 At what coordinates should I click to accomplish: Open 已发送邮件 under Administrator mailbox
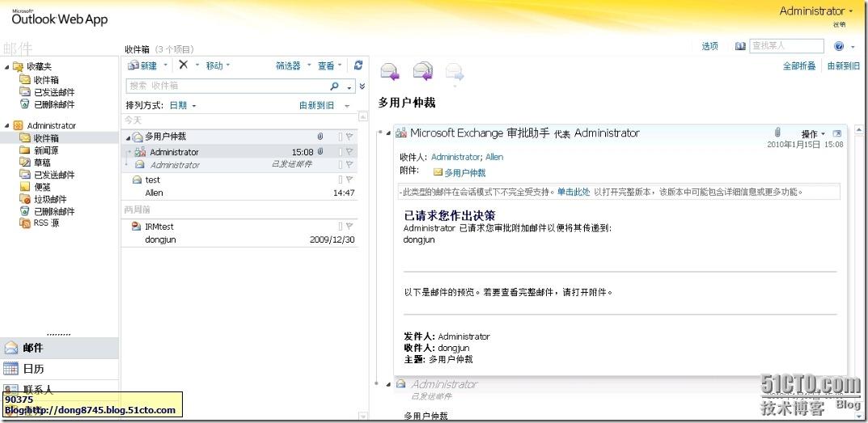click(54, 175)
